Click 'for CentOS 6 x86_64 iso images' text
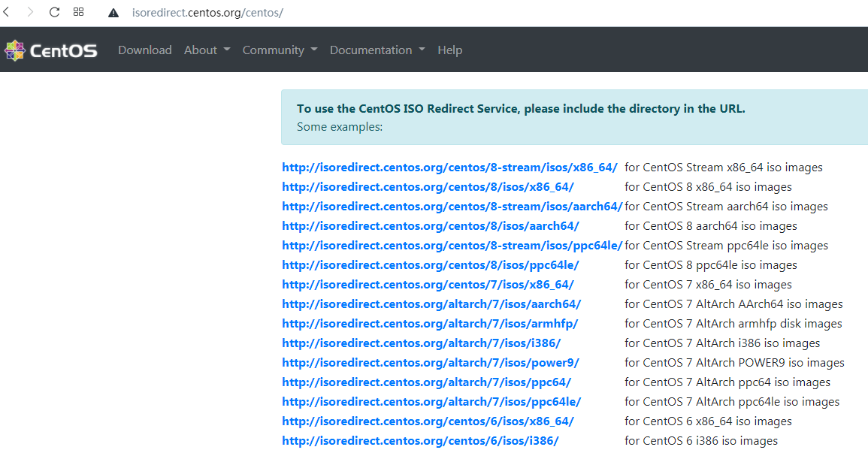This screenshot has width=868, height=459. 708,421
